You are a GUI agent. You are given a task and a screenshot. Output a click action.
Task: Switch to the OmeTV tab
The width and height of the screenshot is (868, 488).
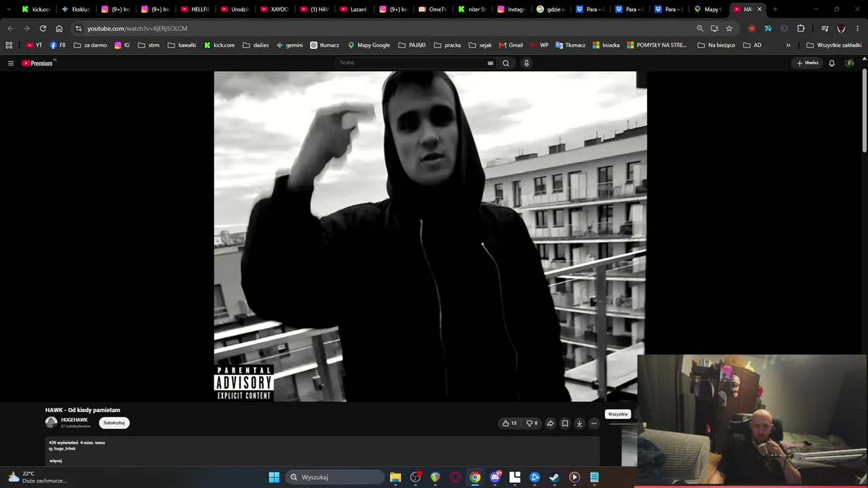[x=433, y=9]
